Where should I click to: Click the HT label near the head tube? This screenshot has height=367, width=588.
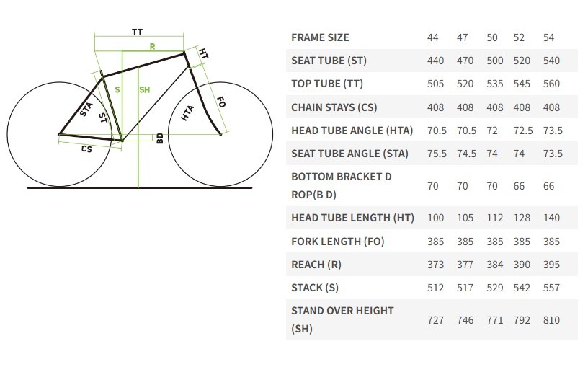[x=204, y=53]
